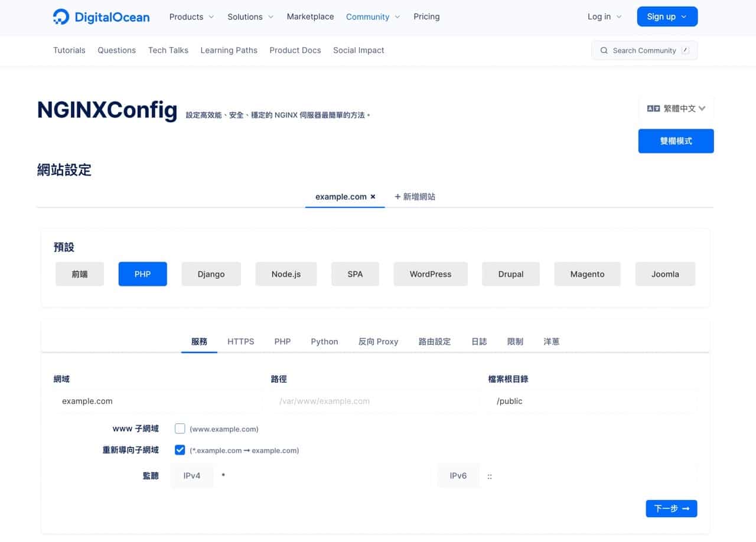The width and height of the screenshot is (756, 542).
Task: Click the IPv6 listen address field
Action: click(589, 475)
